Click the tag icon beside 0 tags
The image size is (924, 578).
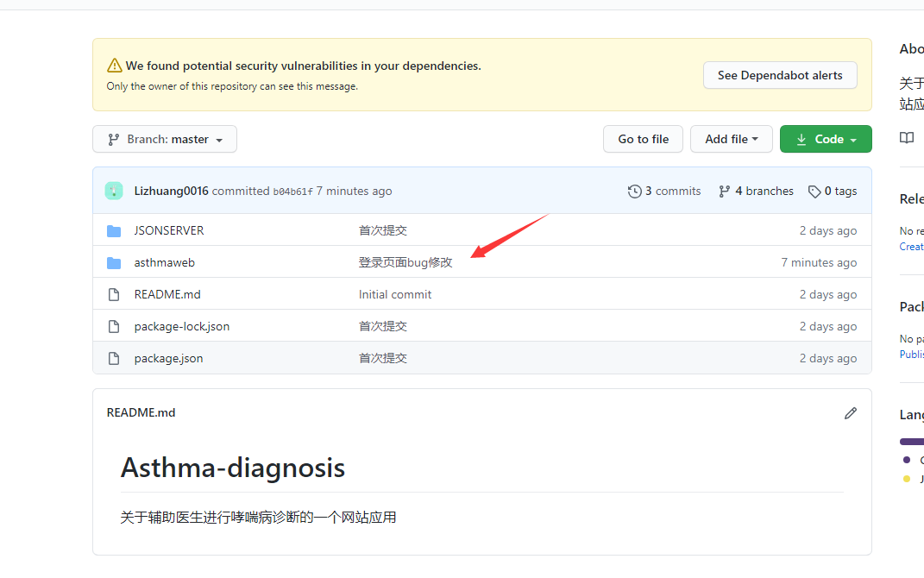[814, 192]
